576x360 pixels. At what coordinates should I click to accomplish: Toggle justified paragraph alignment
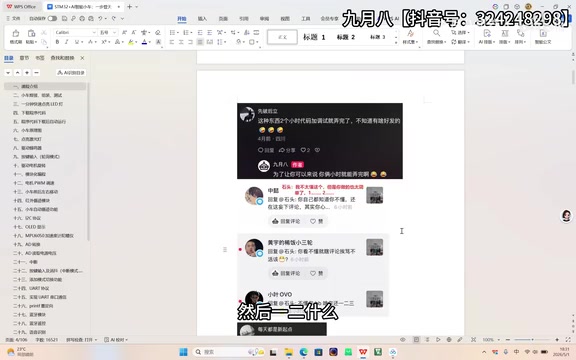pos(200,42)
